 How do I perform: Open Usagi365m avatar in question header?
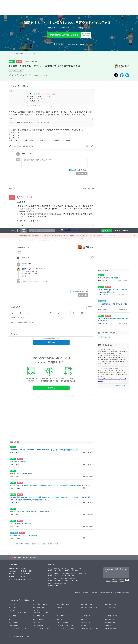tap(116, 66)
